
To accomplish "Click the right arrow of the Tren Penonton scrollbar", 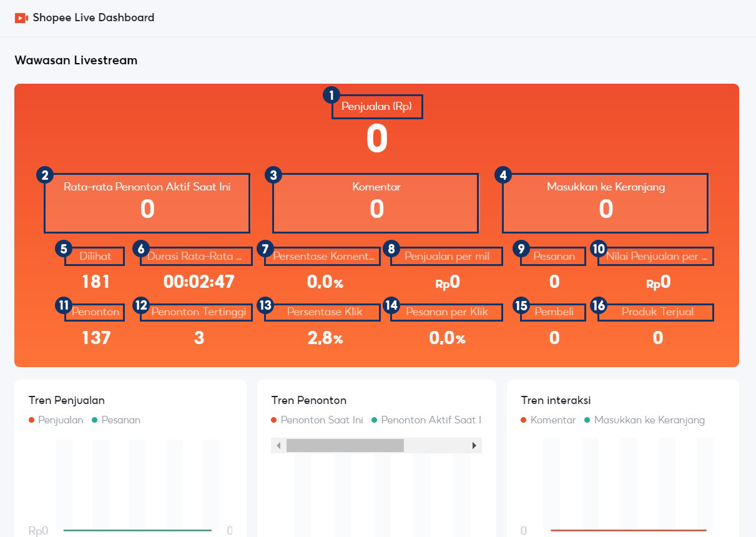I will (474, 446).
